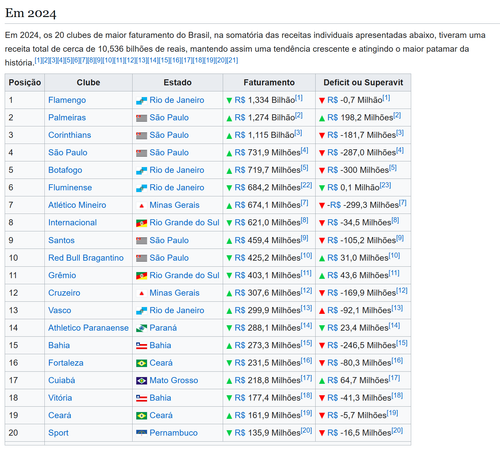Open the Vitória club link
500x453 pixels.
point(60,398)
